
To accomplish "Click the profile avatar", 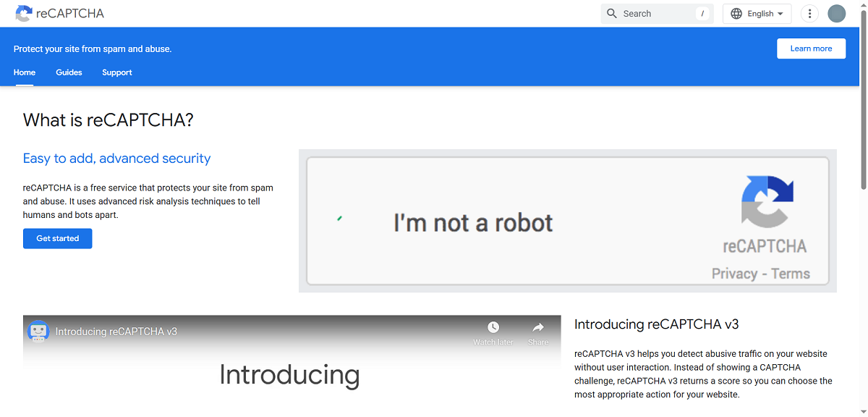I will (836, 13).
